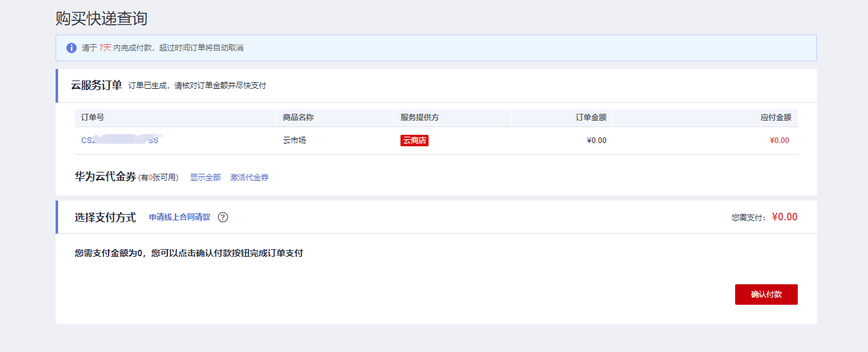Click the 激活代金券 link
The image size is (868, 352).
[x=249, y=178]
